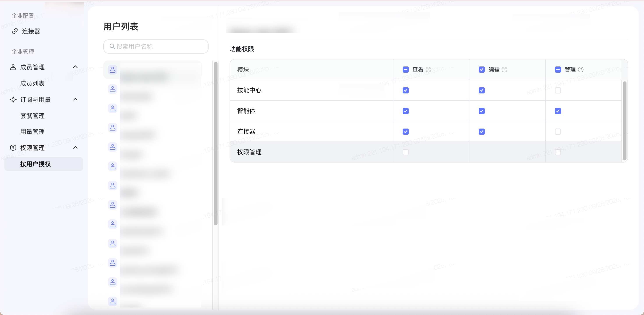Uncheck 管理 permission for 智能体
Viewport: 644px width, 315px height.
pyautogui.click(x=558, y=111)
